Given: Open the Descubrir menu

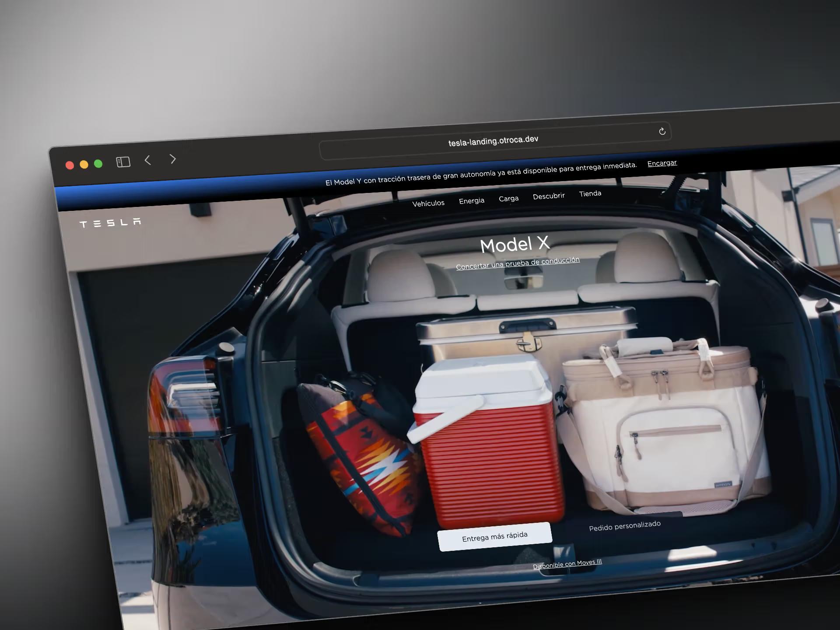Looking at the screenshot, I should (x=549, y=196).
